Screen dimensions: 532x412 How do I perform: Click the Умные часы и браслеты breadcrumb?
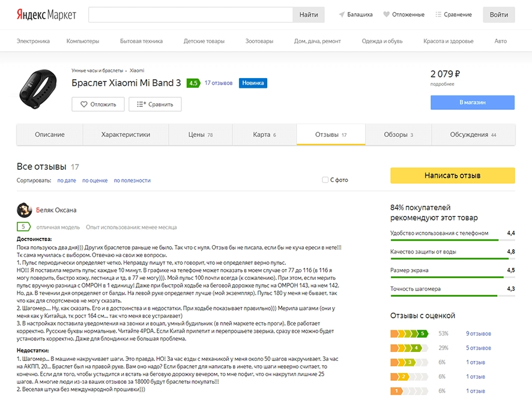tap(97, 71)
